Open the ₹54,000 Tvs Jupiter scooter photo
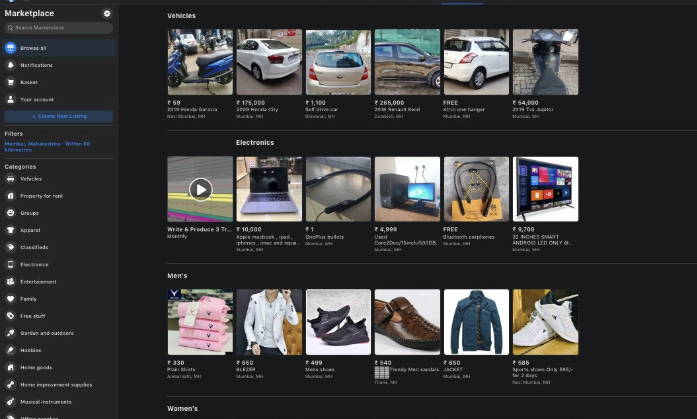Viewport: 697px width, 419px height. pos(545,62)
